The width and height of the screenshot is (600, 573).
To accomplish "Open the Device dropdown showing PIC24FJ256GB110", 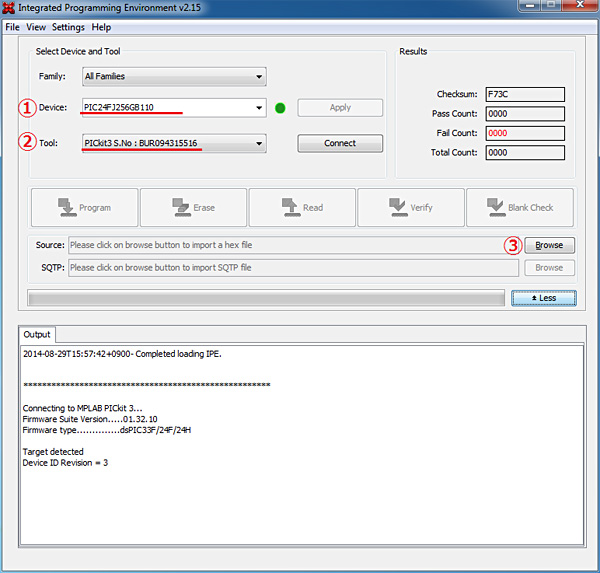I will point(174,108).
